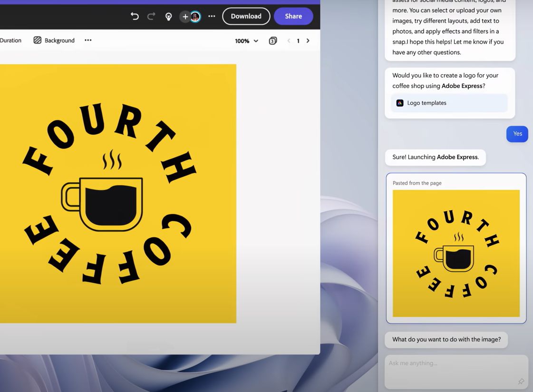Click the add collaborator plus icon
This screenshot has width=533, height=392.
pyautogui.click(x=185, y=16)
